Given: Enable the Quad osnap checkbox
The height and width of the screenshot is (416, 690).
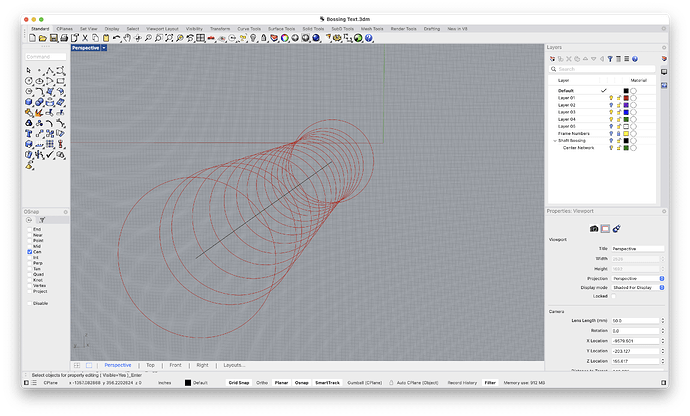Looking at the screenshot, I should click(29, 274).
